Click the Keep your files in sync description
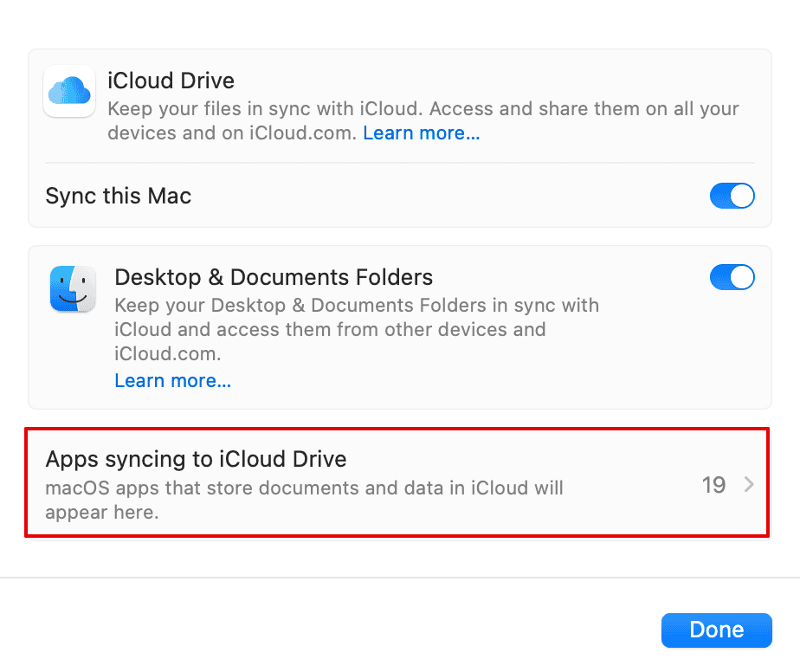 423,110
